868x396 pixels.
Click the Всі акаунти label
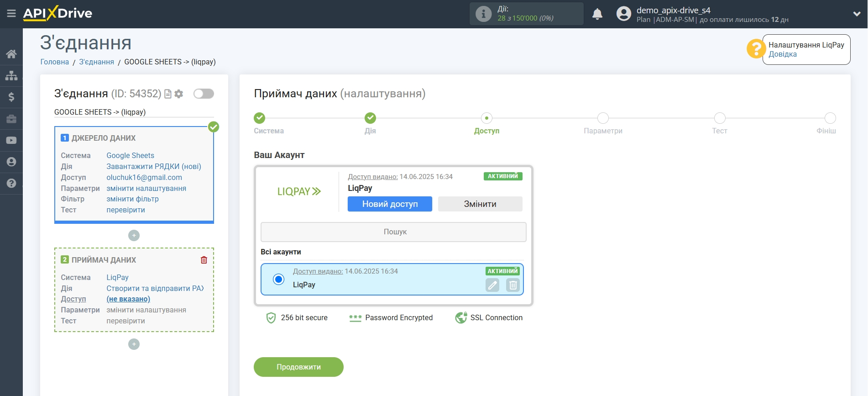[281, 252]
